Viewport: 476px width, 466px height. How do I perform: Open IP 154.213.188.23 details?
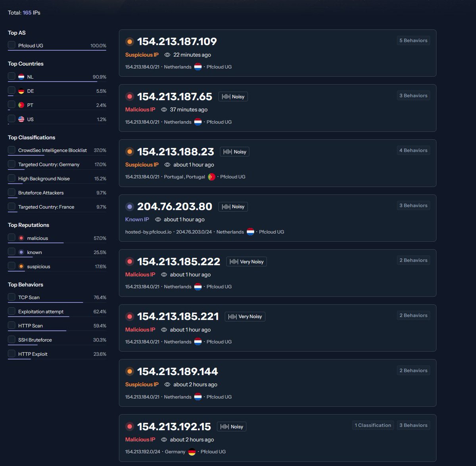(176, 152)
